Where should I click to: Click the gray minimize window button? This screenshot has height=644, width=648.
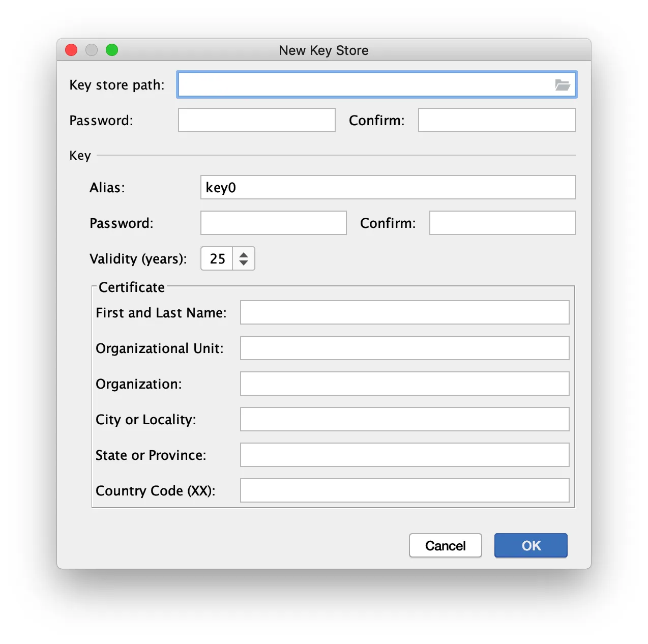click(92, 50)
